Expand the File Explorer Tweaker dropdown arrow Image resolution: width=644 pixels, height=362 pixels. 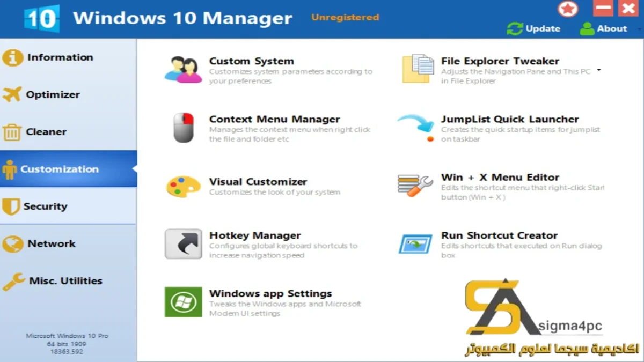pos(599,70)
